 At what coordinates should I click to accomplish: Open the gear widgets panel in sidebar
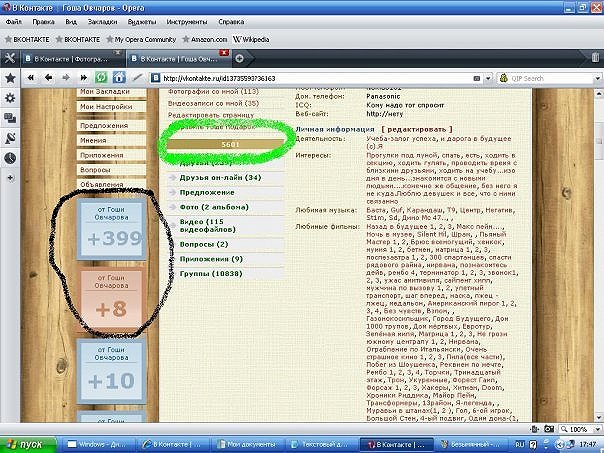point(10,98)
